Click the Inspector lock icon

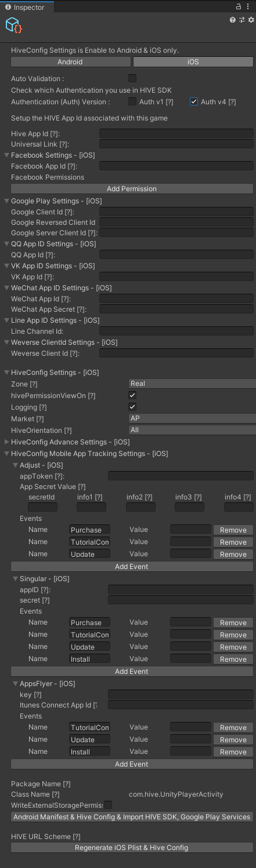pos(239,6)
